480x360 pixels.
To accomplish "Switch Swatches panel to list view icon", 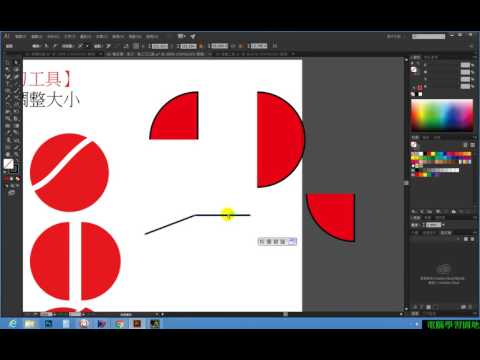I will pos(465,145).
